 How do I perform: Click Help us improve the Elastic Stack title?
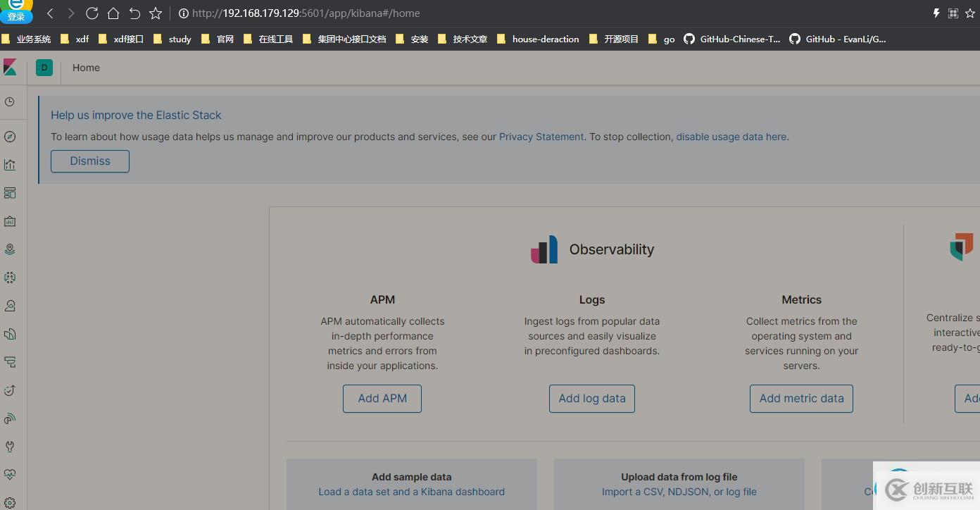[x=136, y=115]
